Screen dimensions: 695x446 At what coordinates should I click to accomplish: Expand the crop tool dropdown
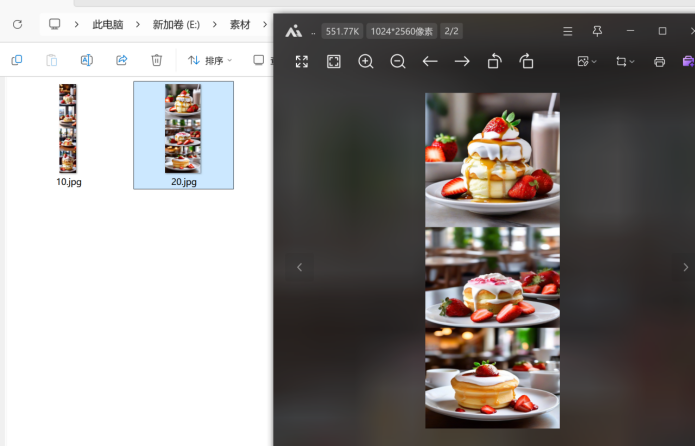625,62
